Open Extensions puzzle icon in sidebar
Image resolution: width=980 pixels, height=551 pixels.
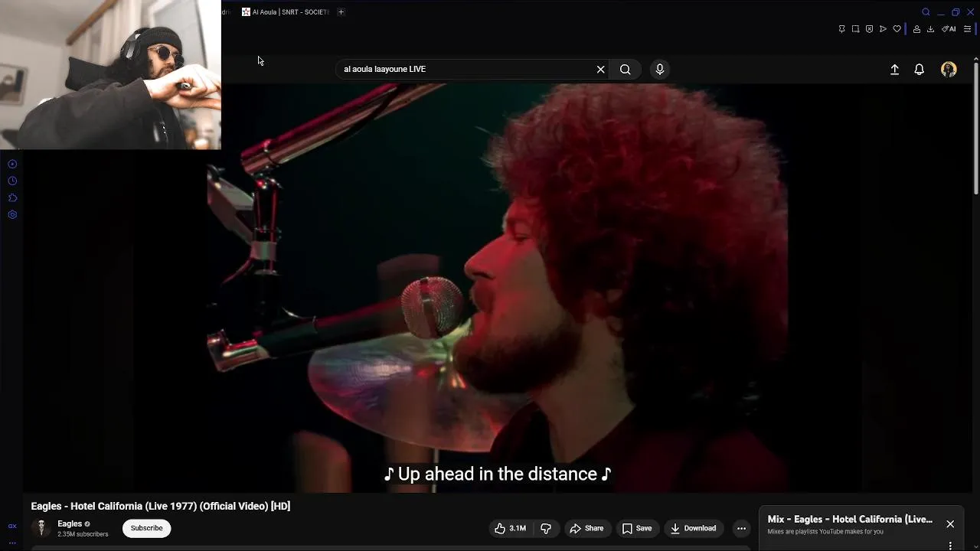coord(12,197)
